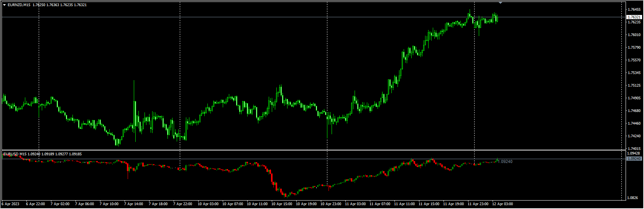Click the 10 Apr 11:00 time label
This screenshot has height=209, width=644.
pos(257,204)
